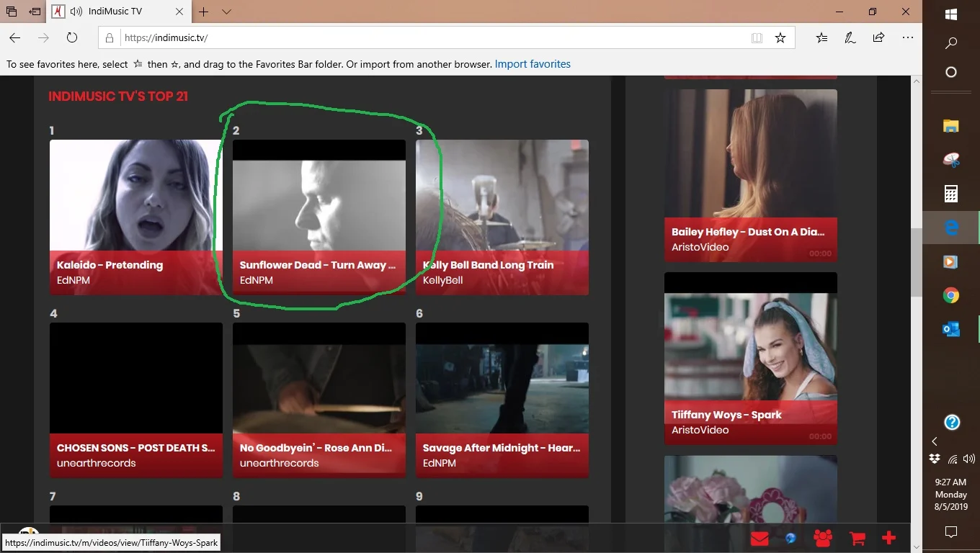This screenshot has width=980, height=553.
Task: Open the 9:27 AM clock and calendar
Action: 951,495
